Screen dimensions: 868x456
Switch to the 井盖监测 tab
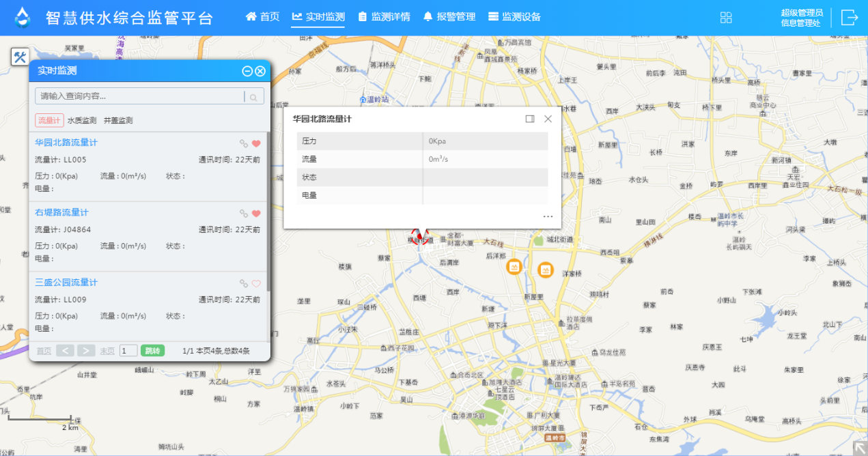click(x=118, y=120)
